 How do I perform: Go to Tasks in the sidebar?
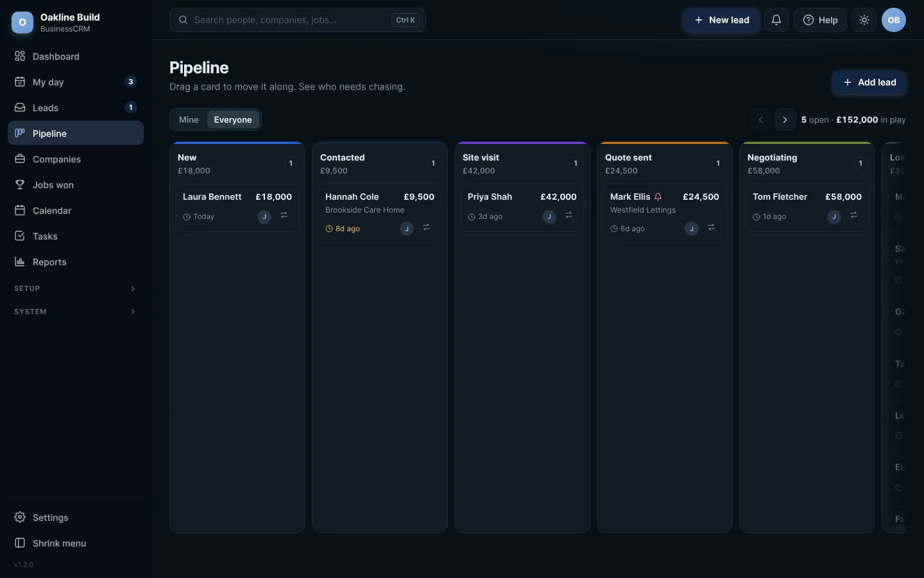pos(76,236)
